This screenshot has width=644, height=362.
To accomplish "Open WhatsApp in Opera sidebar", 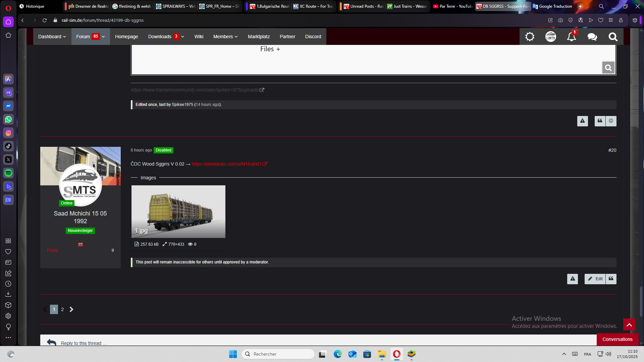I will coord(8,119).
